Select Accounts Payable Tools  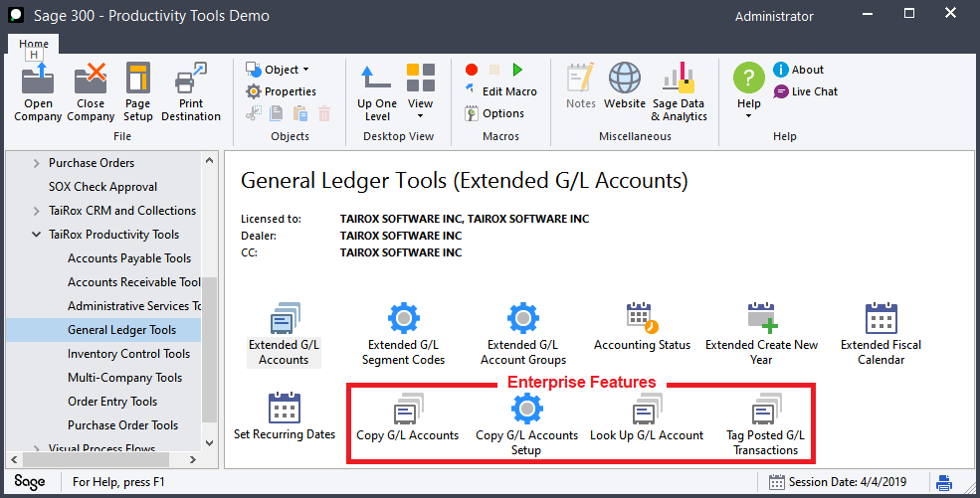129,258
